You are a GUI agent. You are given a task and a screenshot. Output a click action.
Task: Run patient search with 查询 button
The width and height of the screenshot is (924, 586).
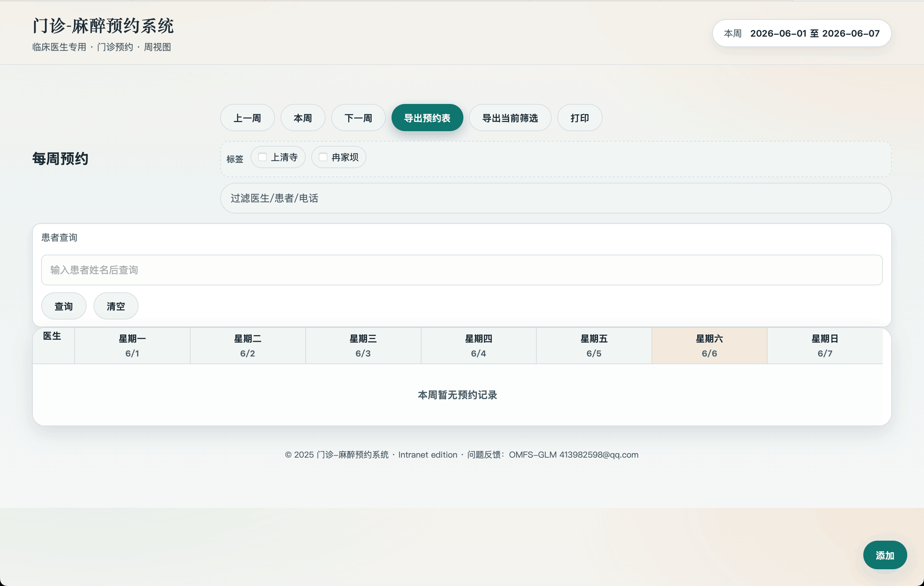64,306
